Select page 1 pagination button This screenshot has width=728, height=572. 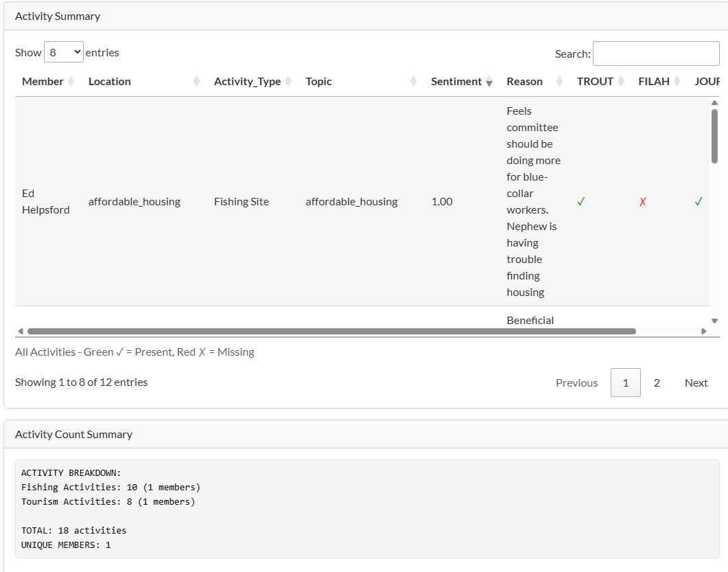[x=625, y=383]
